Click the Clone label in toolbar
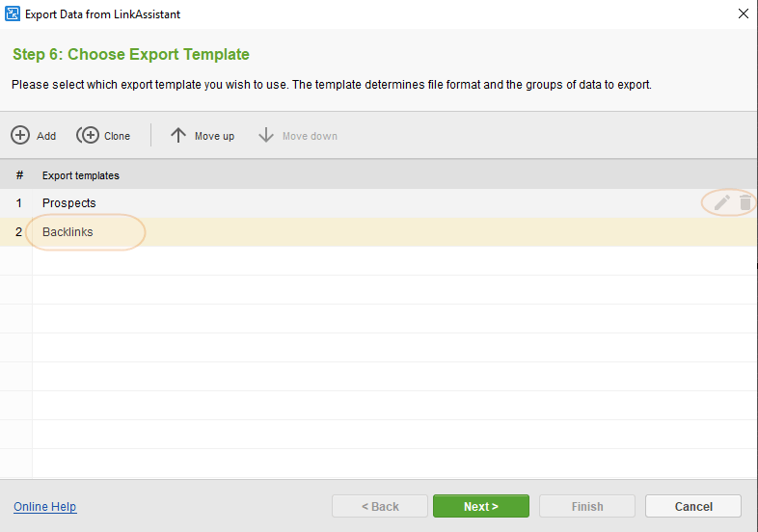Image resolution: width=758 pixels, height=532 pixels. (117, 136)
